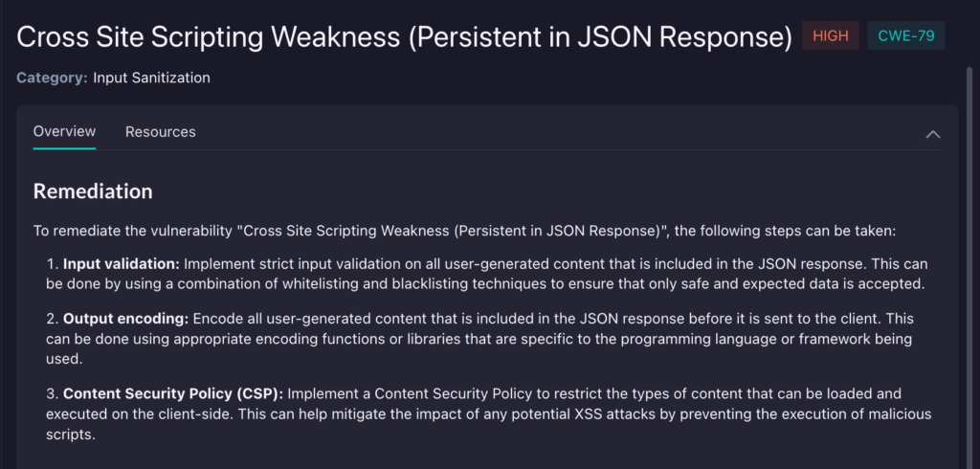Click the 'Category:' label
980x469 pixels.
coord(53,78)
